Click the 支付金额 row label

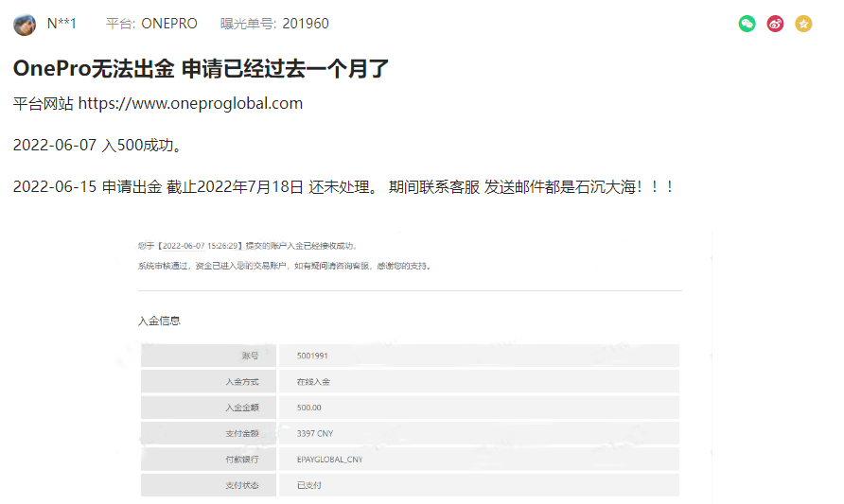[241, 433]
